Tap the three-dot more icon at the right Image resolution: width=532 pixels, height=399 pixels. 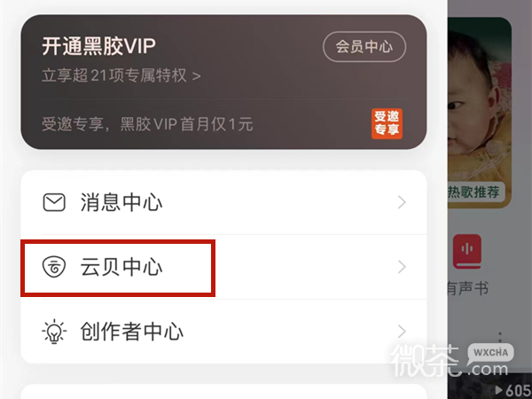click(500, 337)
